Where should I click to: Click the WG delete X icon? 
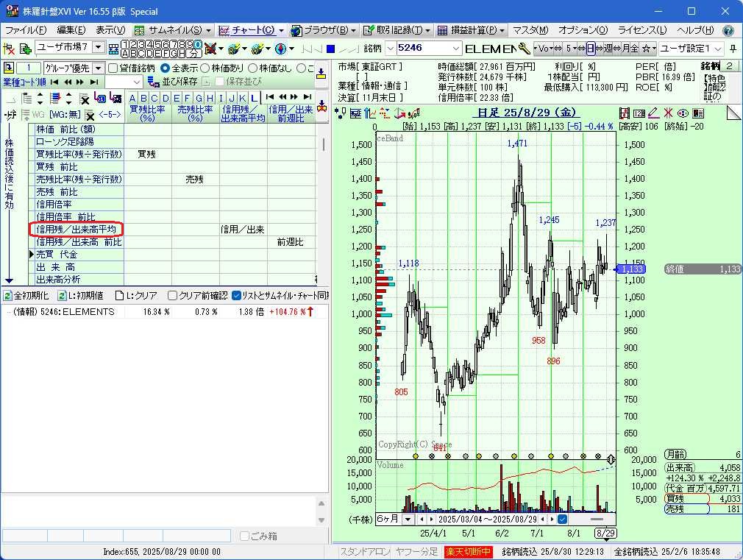(90, 115)
